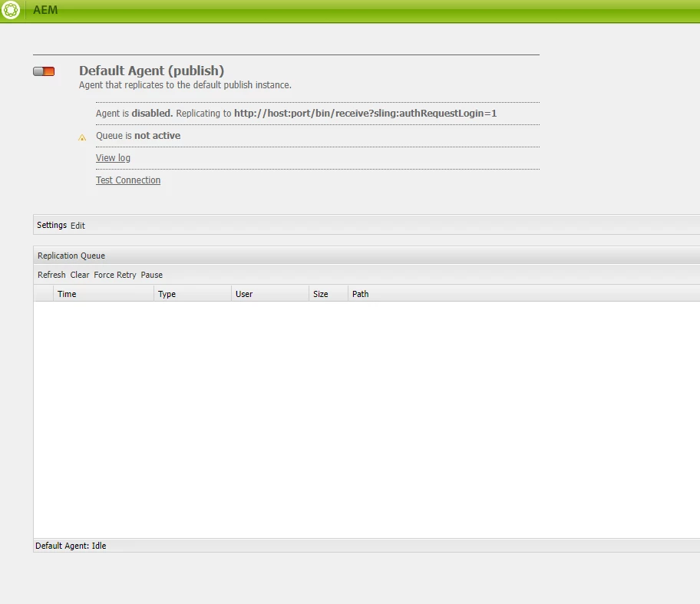Pause the replication queue
This screenshot has height=604, width=700.
point(152,275)
